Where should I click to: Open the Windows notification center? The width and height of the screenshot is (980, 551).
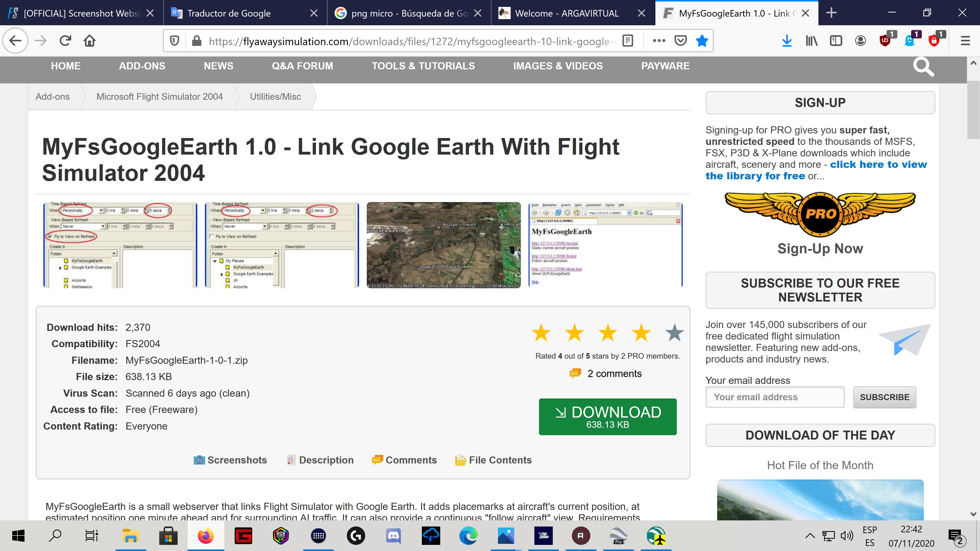(956, 536)
